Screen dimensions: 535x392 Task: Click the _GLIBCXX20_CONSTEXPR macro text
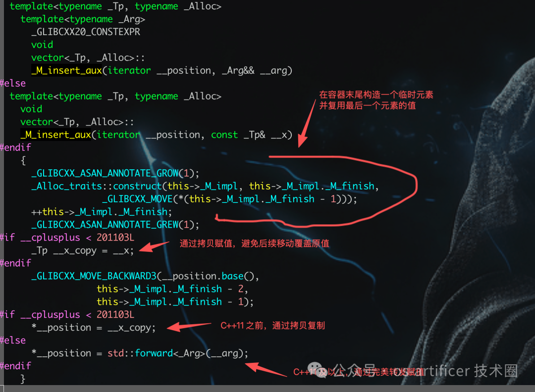pos(86,32)
